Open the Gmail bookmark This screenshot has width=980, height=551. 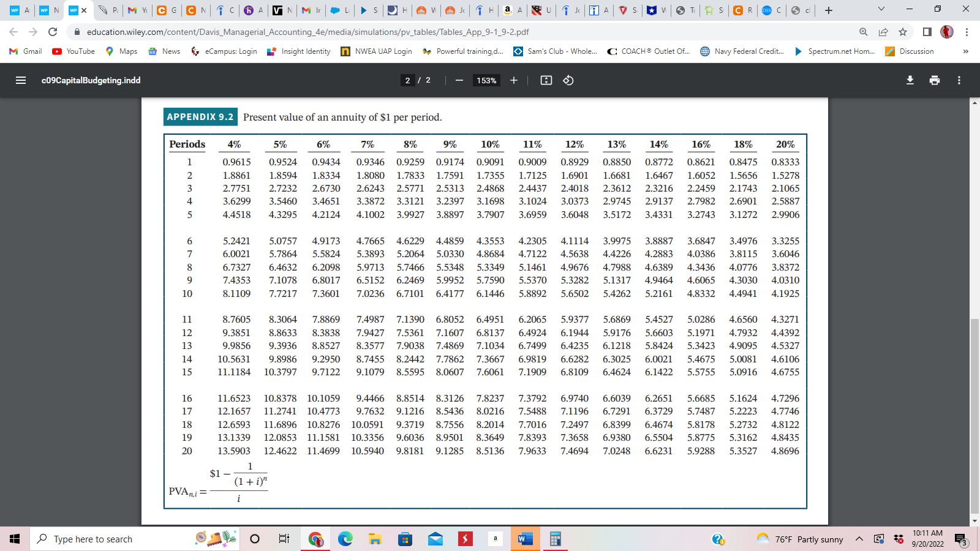pos(26,51)
